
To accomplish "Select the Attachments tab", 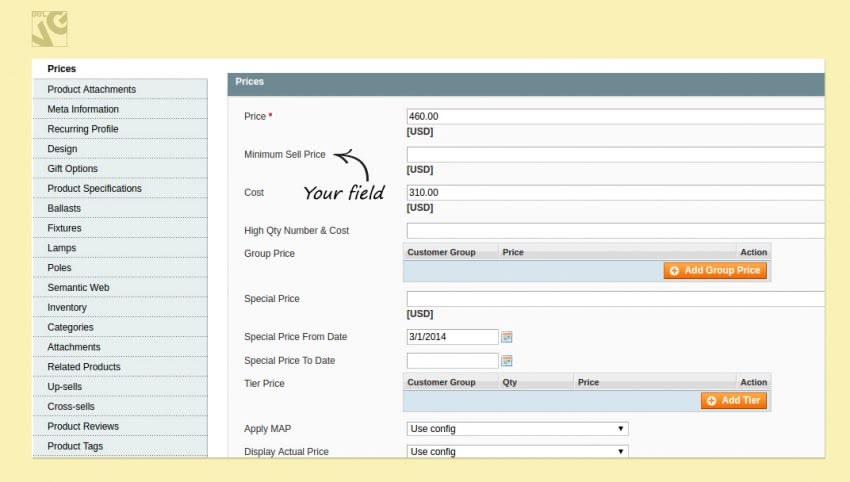I will [120, 347].
